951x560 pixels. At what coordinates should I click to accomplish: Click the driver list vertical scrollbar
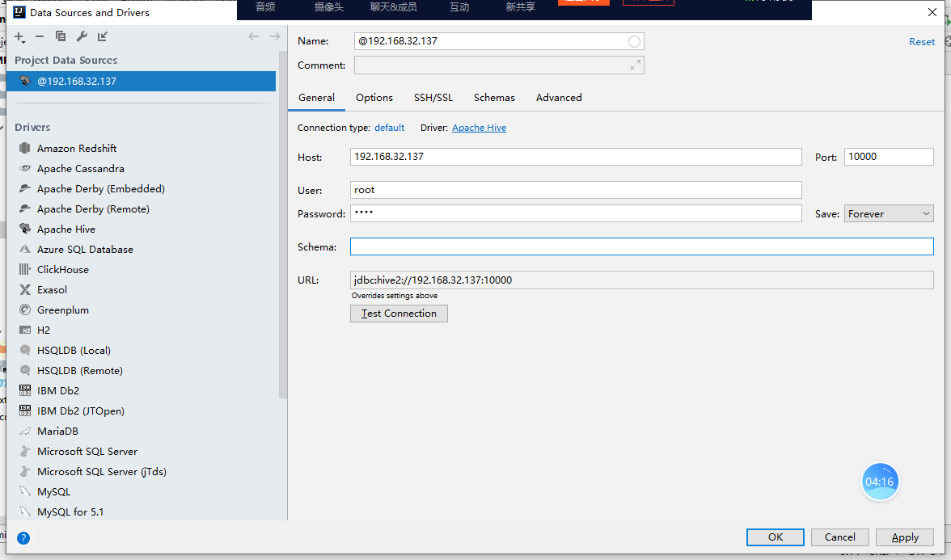(x=283, y=225)
